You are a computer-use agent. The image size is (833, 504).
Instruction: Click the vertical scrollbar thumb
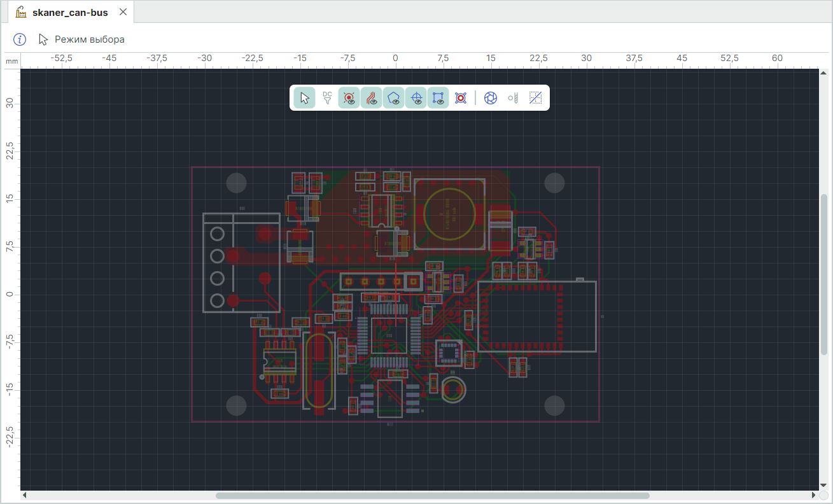point(824,274)
